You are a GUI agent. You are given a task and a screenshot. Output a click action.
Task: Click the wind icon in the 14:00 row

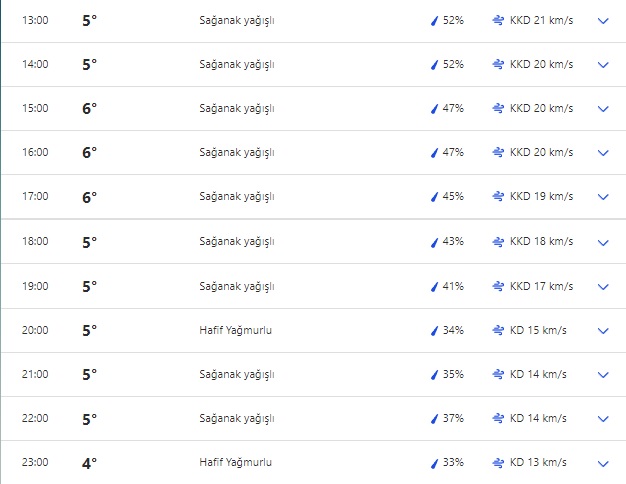pos(497,64)
